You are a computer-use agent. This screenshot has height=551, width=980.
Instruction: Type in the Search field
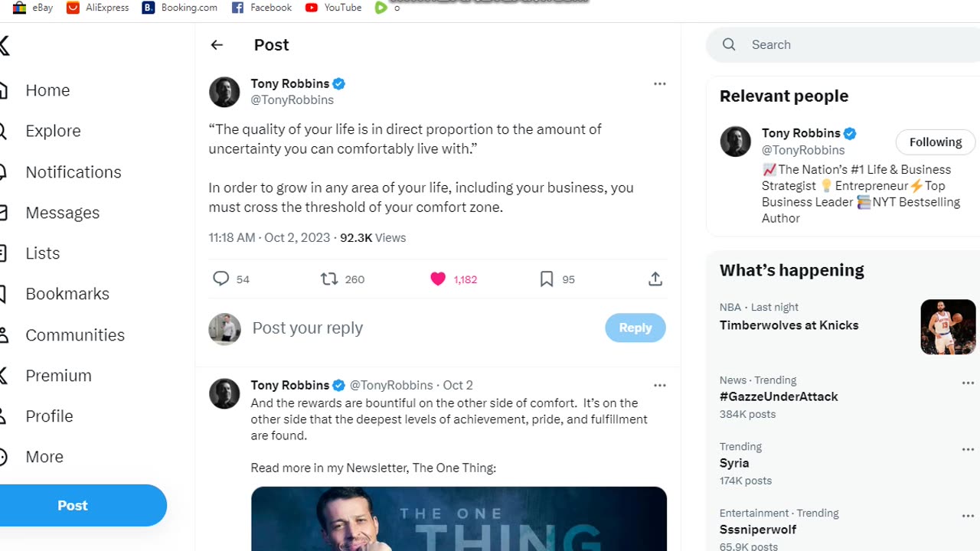[842, 44]
